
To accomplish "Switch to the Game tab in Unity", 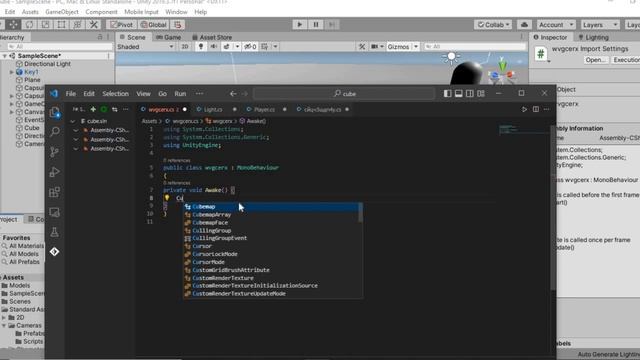I will point(169,37).
